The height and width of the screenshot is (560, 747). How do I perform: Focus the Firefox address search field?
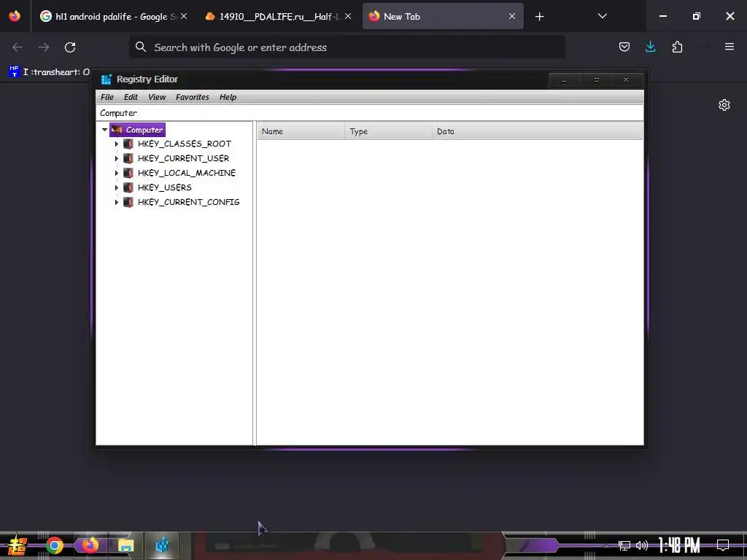pyautogui.click(x=347, y=47)
